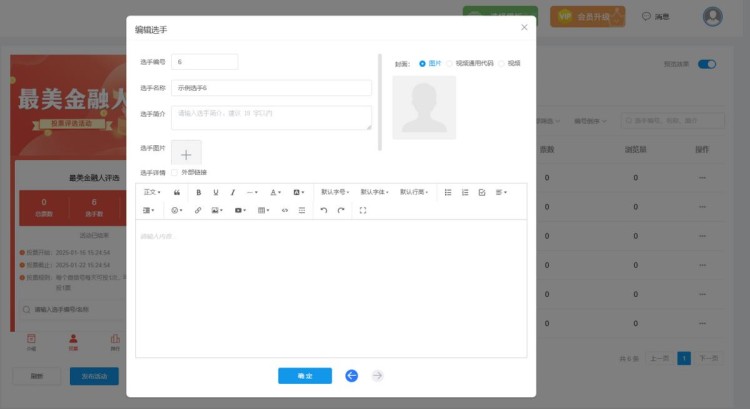
Task: Undo the last edit in the editor
Action: coord(323,211)
